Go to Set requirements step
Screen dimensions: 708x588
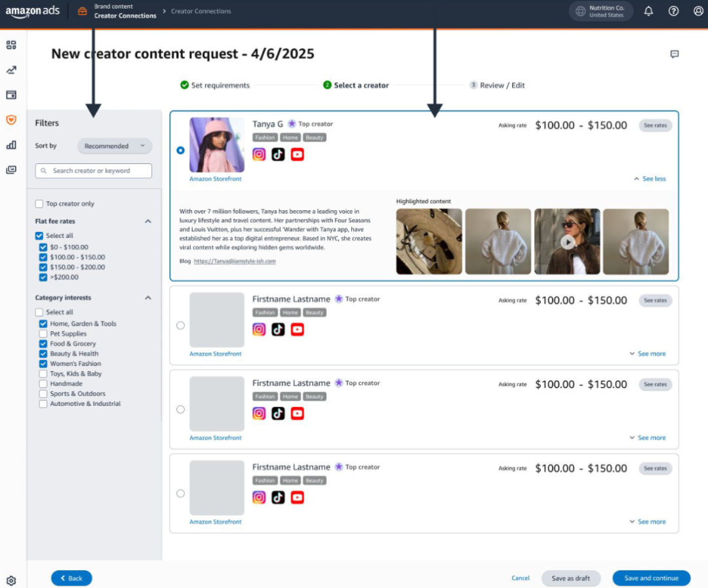click(x=215, y=85)
